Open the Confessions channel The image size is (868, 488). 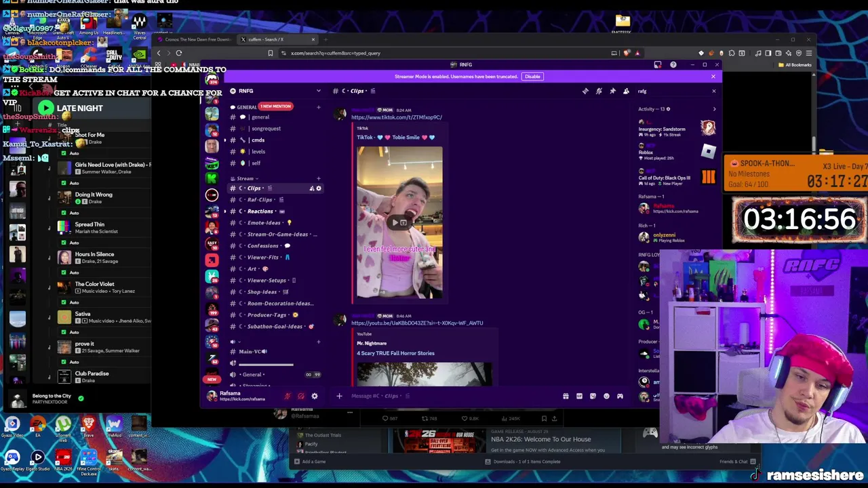coord(275,246)
